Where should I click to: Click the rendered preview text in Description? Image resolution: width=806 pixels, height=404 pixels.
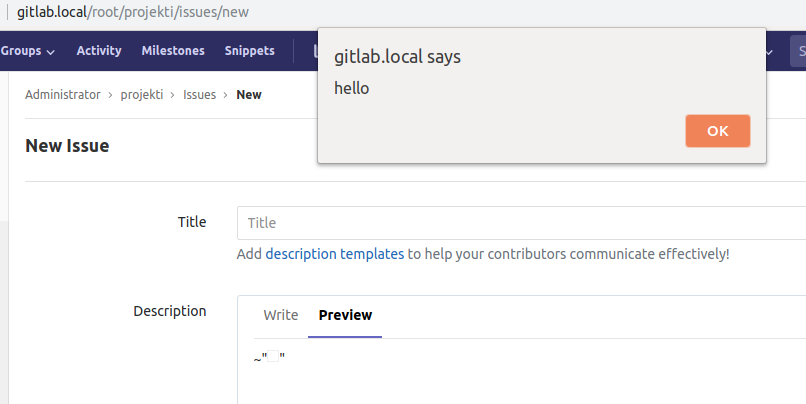[270, 359]
